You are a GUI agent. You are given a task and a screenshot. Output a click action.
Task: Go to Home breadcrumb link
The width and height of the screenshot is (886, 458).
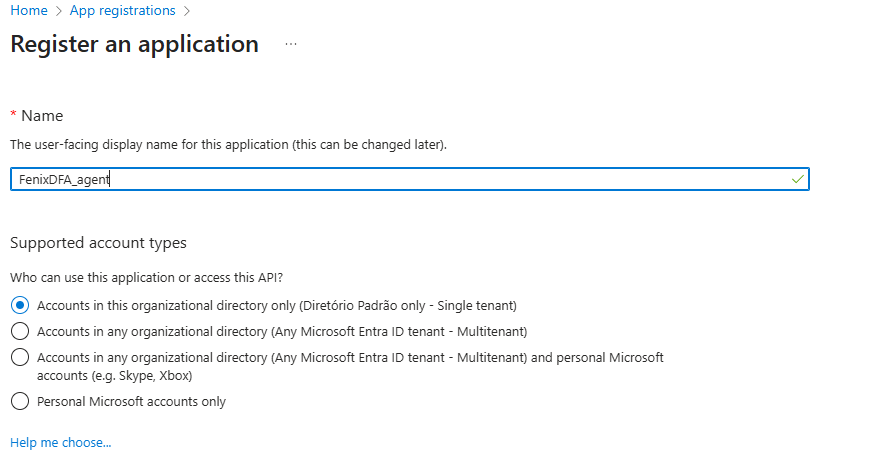[x=28, y=11]
